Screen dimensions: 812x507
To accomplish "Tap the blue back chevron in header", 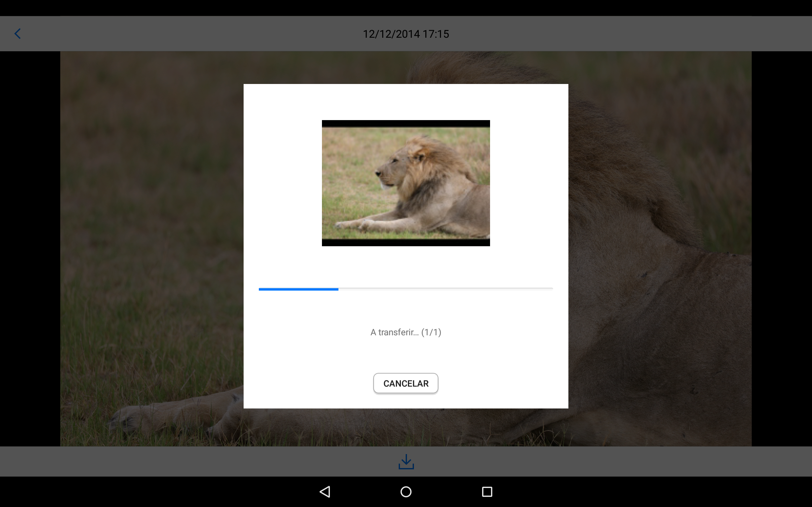I will pyautogui.click(x=18, y=34).
